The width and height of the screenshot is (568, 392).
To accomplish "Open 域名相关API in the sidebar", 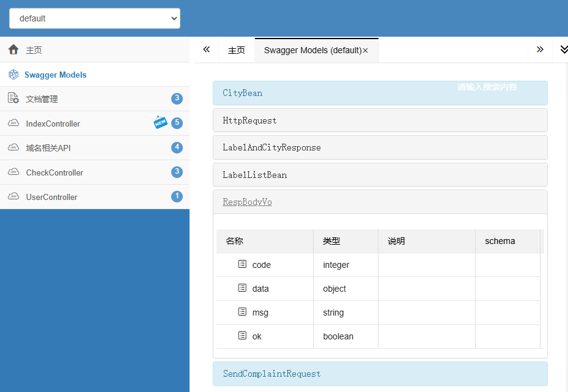I will point(49,148).
